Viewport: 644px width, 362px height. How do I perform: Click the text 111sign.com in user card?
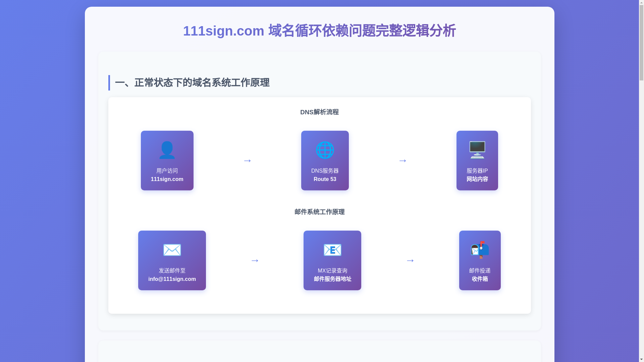pos(167,179)
